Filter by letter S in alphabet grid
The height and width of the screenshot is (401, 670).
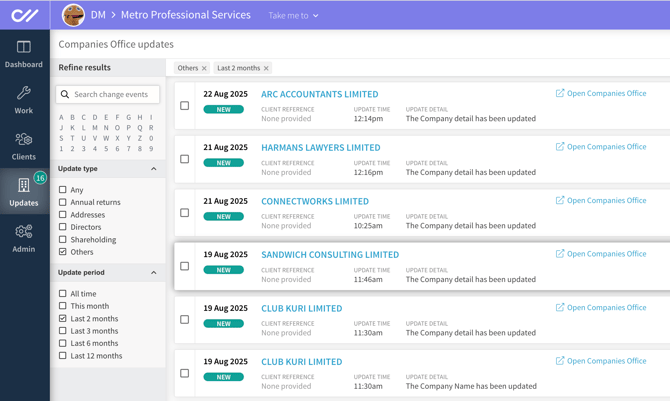(x=62, y=139)
